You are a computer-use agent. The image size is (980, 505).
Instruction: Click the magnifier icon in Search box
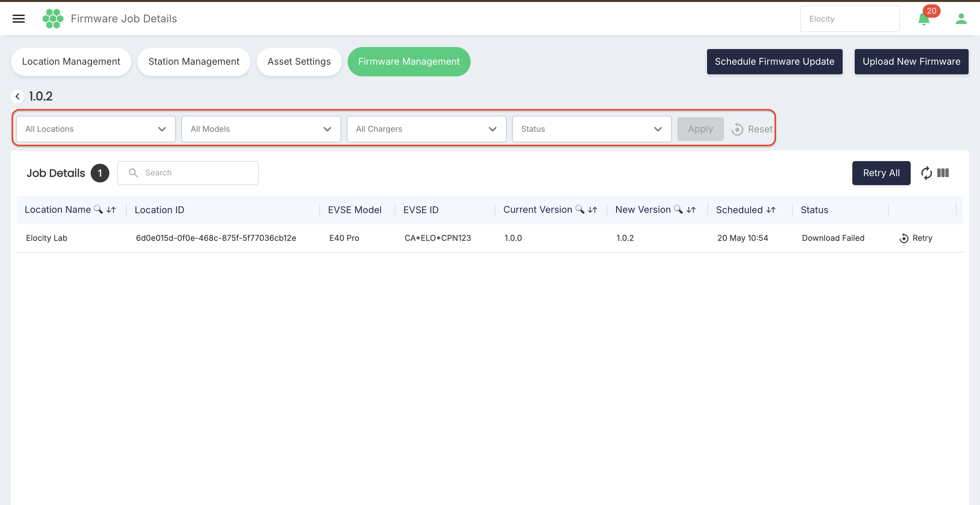[x=133, y=173]
